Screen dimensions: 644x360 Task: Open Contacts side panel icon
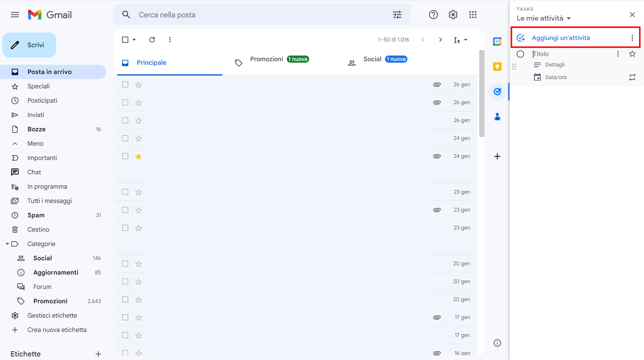497,117
